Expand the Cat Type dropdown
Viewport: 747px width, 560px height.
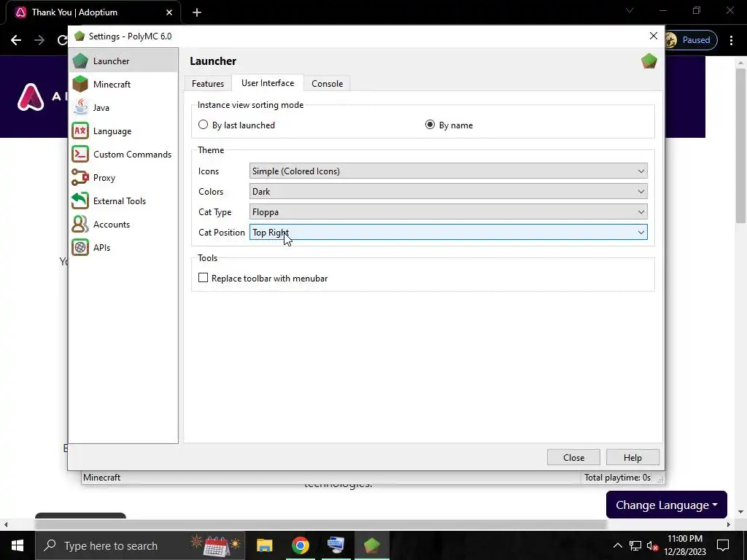coord(449,212)
